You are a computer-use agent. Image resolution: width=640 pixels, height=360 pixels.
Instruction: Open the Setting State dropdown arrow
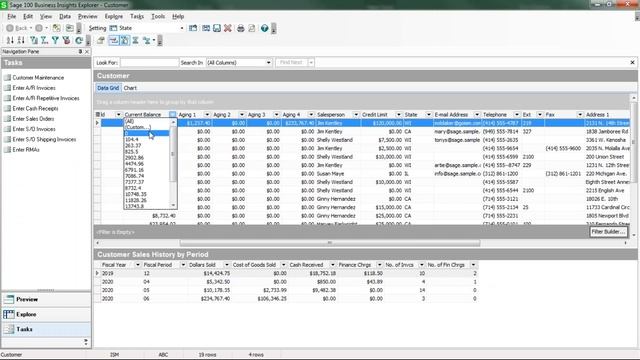coord(182,28)
